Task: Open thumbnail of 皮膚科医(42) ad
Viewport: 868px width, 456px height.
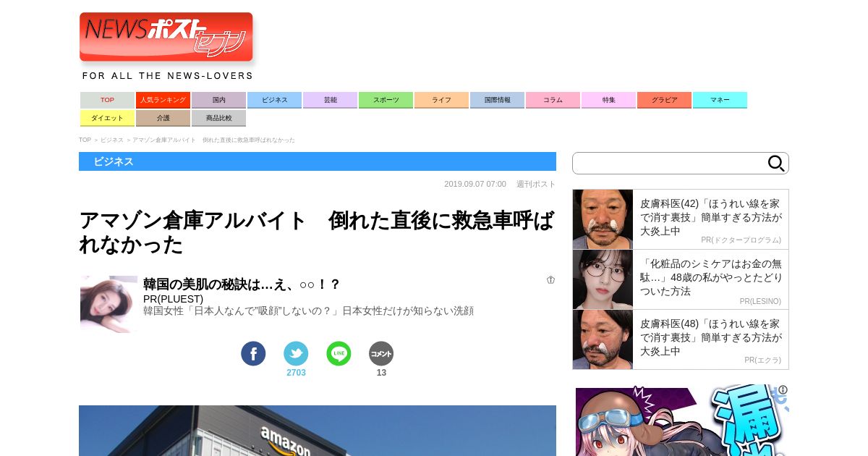Action: click(x=603, y=219)
